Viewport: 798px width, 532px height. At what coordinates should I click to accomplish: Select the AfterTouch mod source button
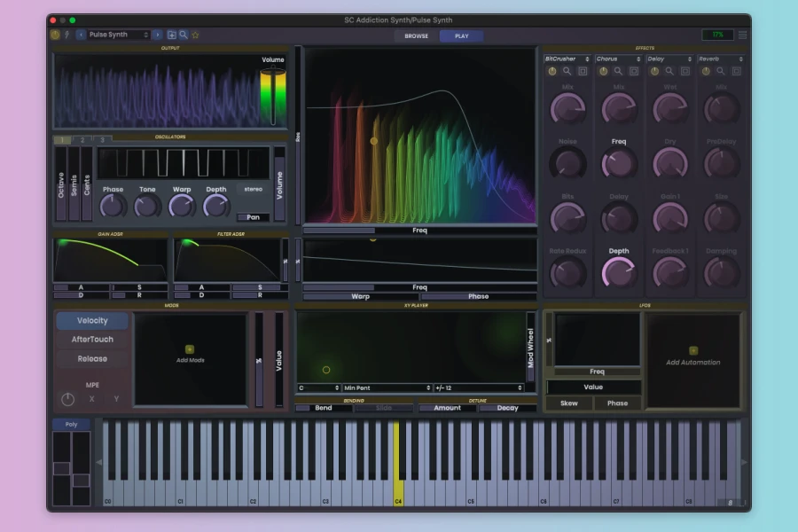pyautogui.click(x=92, y=340)
